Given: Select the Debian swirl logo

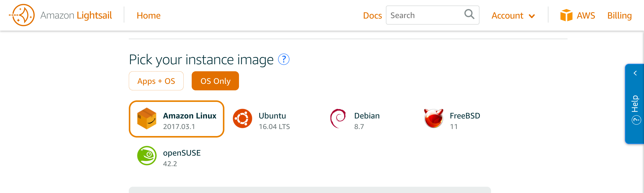Looking at the screenshot, I should coord(338,118).
